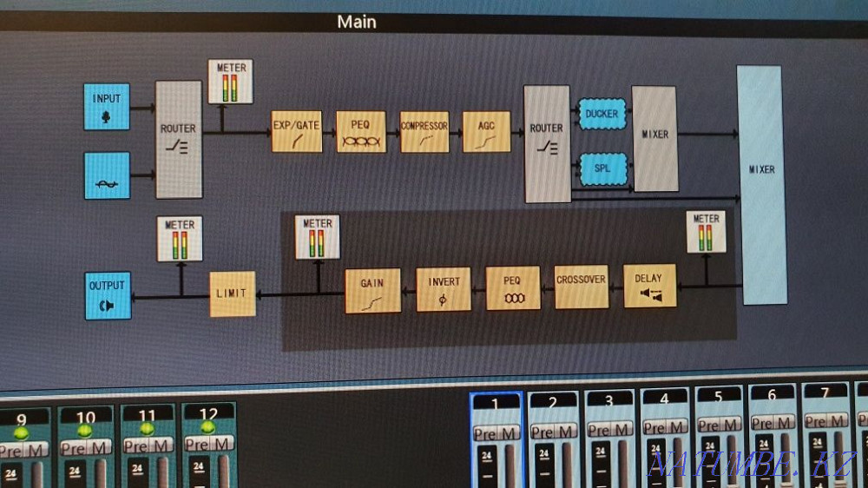The image size is (868, 488).
Task: Open the signal generator block below INPUT
Action: coord(107,175)
